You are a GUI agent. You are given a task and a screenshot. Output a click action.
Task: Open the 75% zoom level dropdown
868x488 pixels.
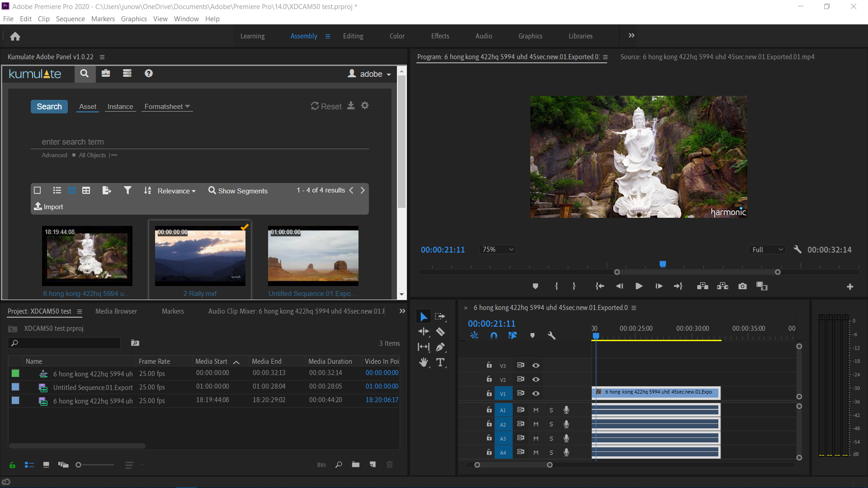[x=498, y=249]
